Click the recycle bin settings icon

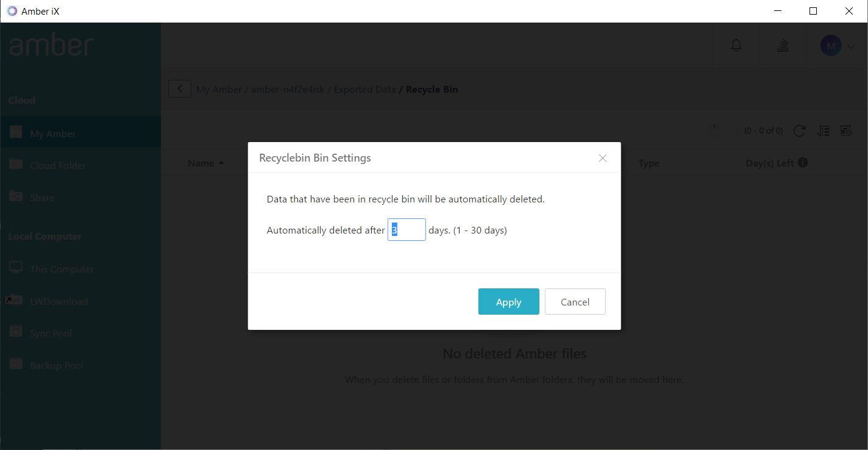846,130
